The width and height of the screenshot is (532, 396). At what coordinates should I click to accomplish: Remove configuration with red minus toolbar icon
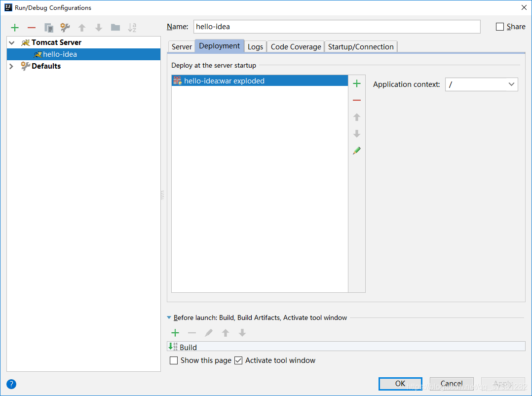(32, 28)
